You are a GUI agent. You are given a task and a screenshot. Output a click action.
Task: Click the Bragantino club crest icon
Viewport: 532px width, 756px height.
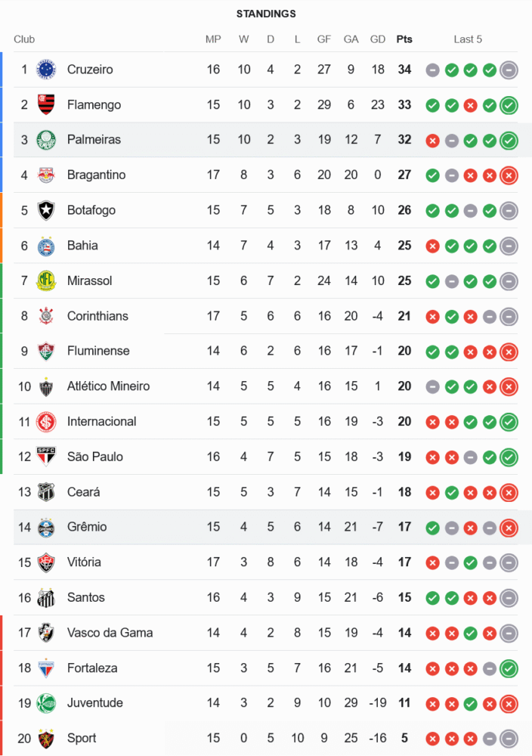coord(47,175)
